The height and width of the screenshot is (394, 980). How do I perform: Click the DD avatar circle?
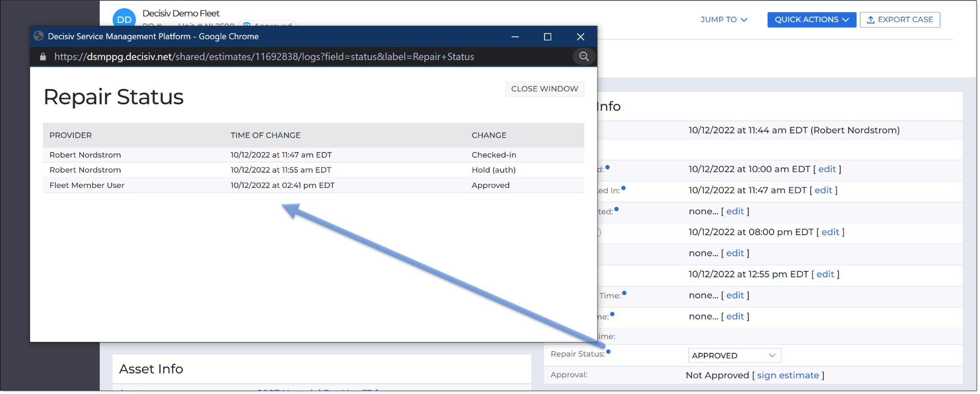(x=124, y=18)
